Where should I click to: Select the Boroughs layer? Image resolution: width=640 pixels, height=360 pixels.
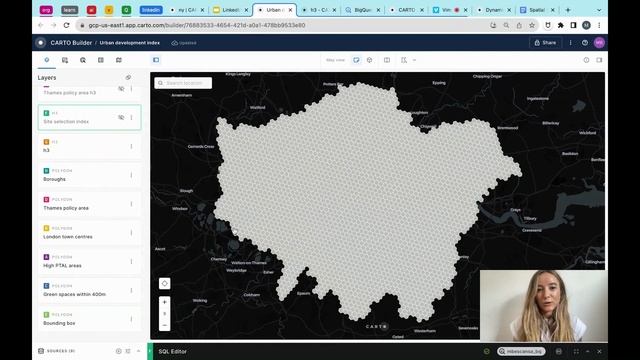coord(89,175)
